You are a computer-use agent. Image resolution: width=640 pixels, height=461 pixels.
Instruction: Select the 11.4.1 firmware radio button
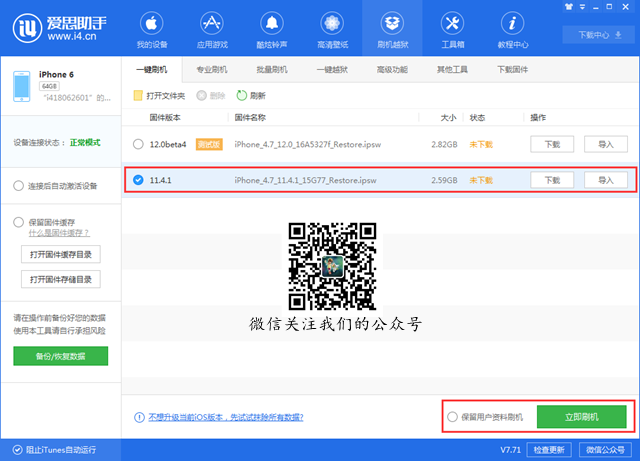click(x=138, y=180)
